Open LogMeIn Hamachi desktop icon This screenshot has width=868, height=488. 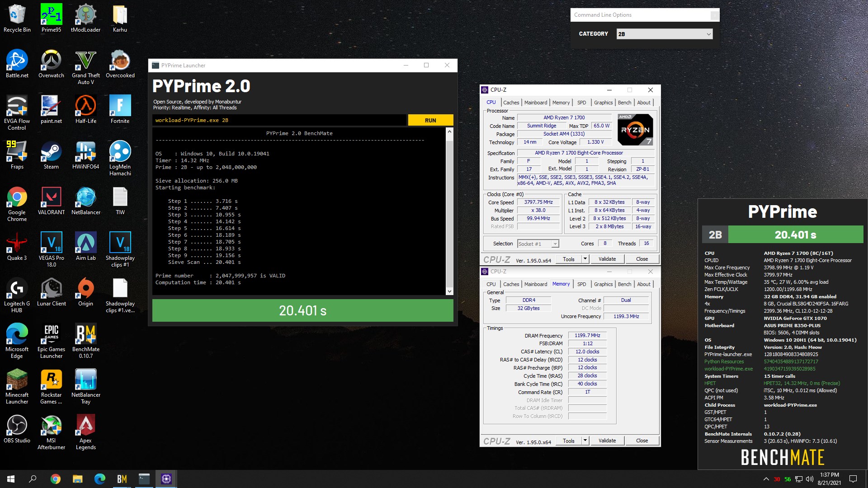point(120,159)
